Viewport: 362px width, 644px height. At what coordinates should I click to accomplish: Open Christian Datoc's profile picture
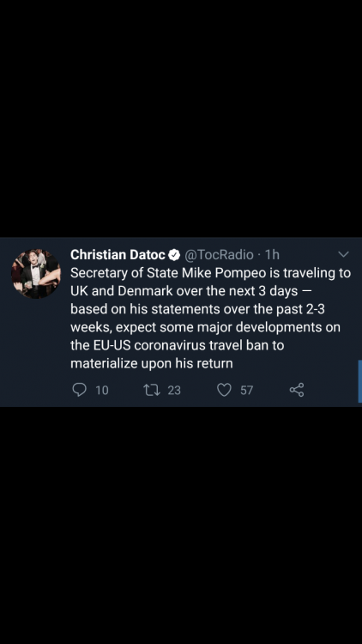(36, 274)
